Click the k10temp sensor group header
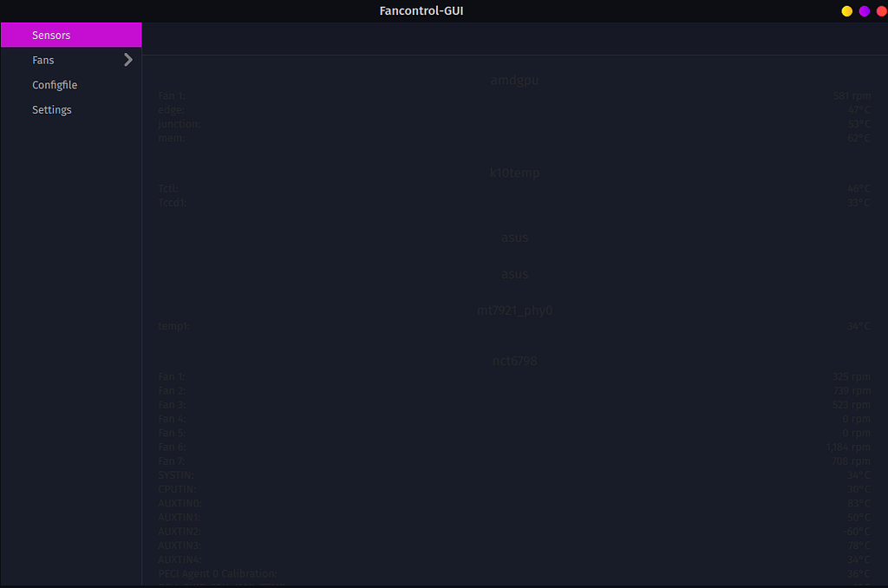 (x=515, y=173)
